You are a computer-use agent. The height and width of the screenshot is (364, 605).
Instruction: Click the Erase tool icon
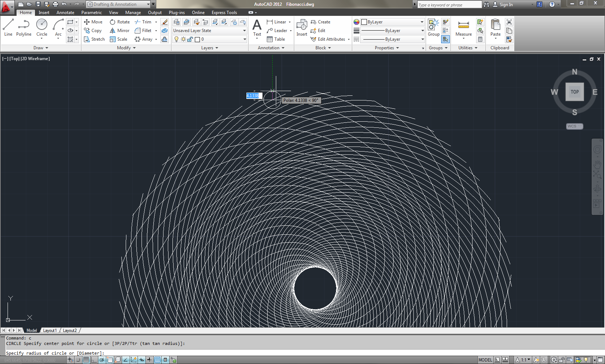(x=165, y=22)
